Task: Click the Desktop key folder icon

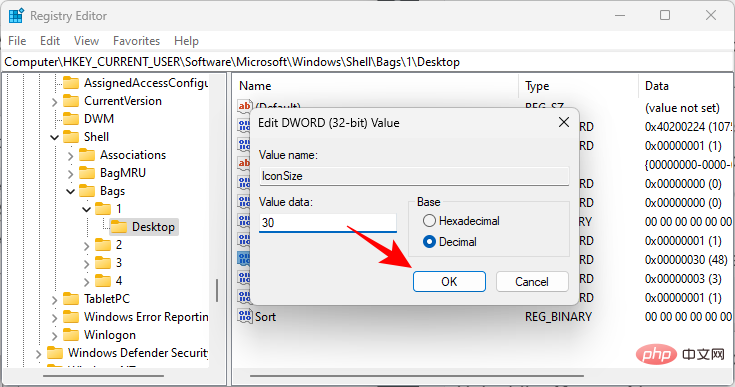Action: [119, 227]
